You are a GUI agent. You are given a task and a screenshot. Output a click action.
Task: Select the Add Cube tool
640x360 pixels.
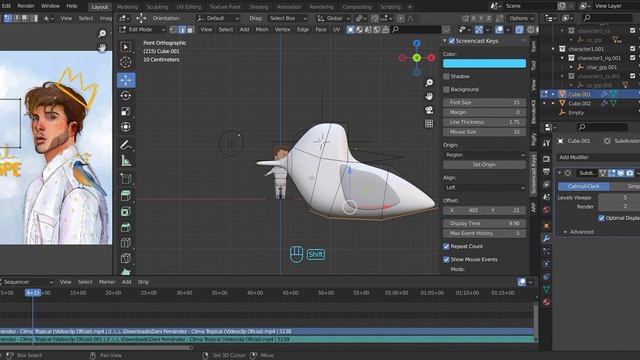126,179
